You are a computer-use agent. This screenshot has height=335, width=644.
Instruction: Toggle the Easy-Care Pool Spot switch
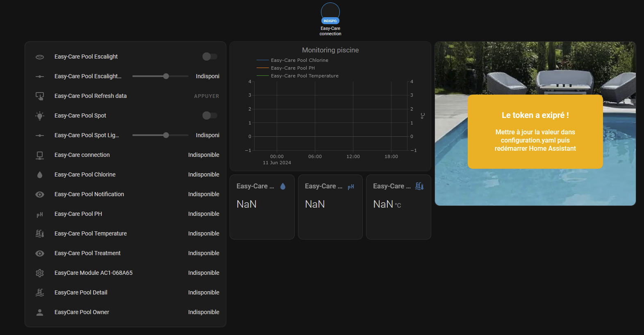[x=210, y=115]
